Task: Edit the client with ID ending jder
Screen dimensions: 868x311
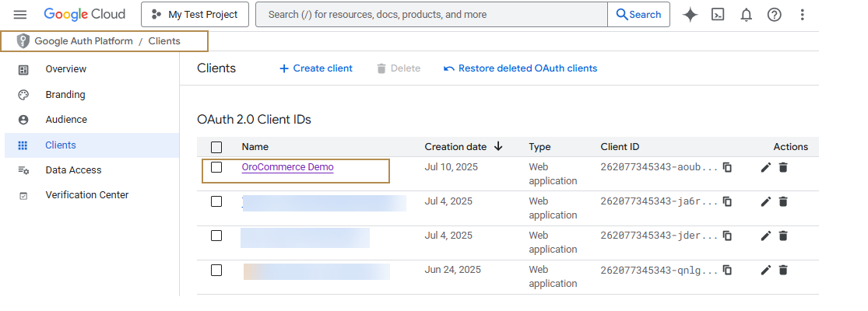Action: click(765, 236)
